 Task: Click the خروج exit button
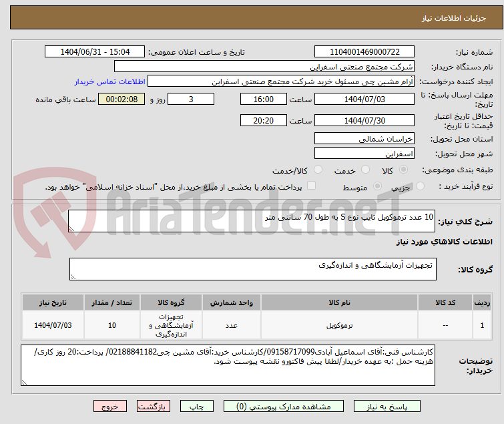[110, 407]
